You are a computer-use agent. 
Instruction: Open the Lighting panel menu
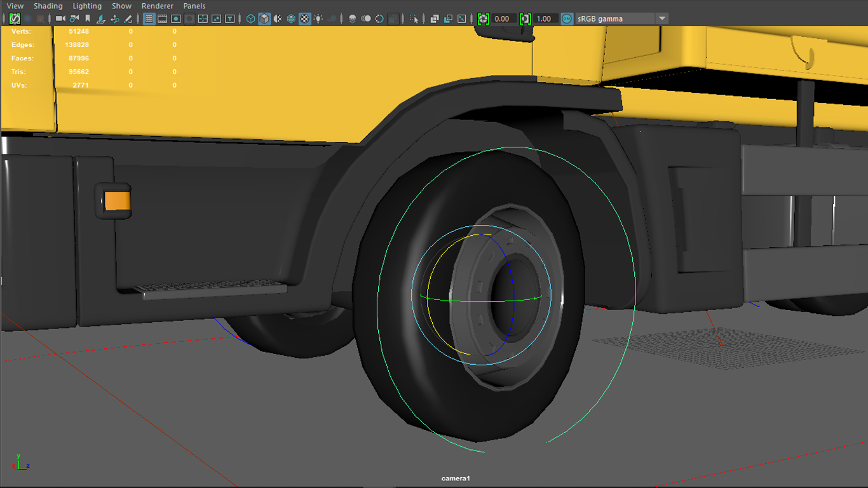pos(87,6)
